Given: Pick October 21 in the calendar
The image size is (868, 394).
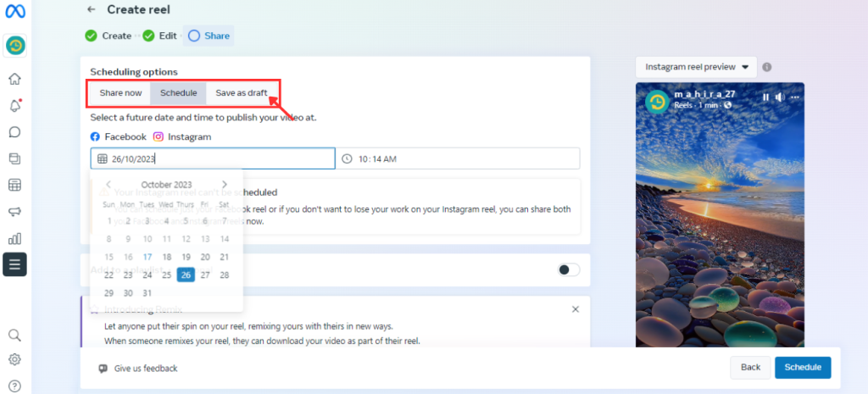Looking at the screenshot, I should 224,257.
